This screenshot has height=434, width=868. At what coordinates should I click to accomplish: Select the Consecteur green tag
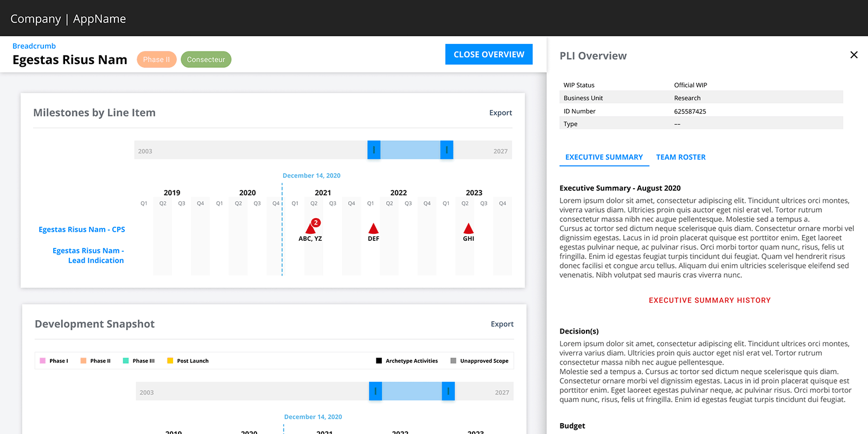(206, 60)
